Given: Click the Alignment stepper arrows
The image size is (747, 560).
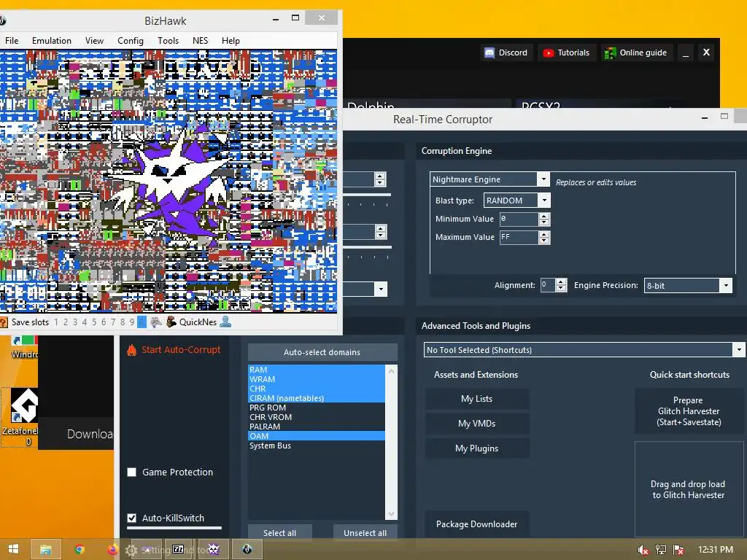Looking at the screenshot, I should coord(561,285).
